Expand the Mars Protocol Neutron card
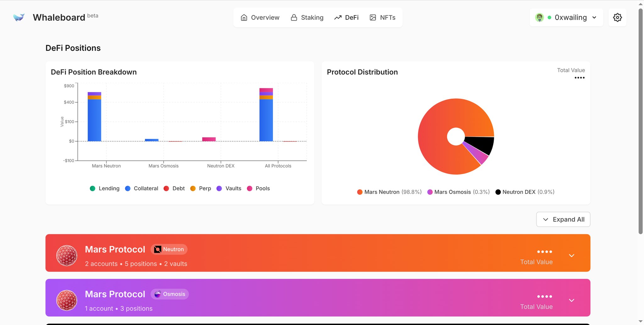This screenshot has width=644, height=325. [x=572, y=256]
